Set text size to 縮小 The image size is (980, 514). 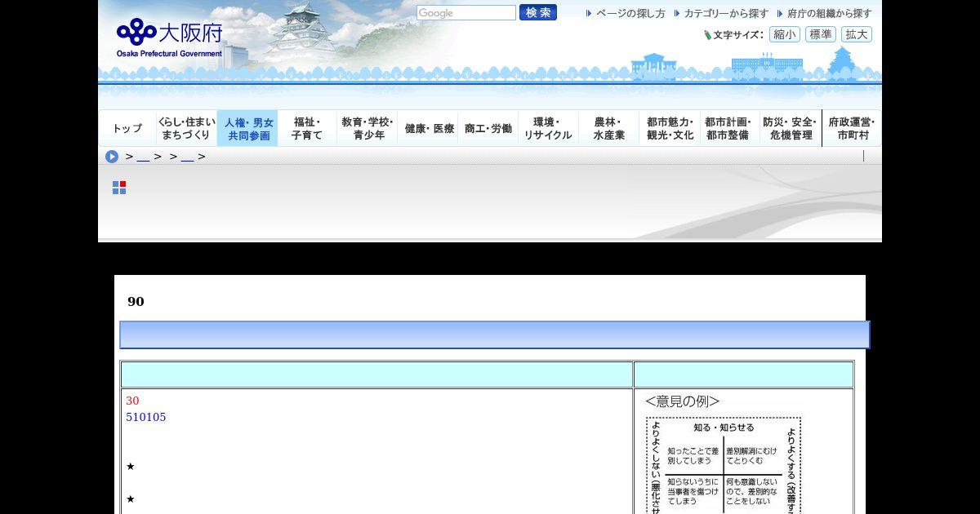(785, 34)
